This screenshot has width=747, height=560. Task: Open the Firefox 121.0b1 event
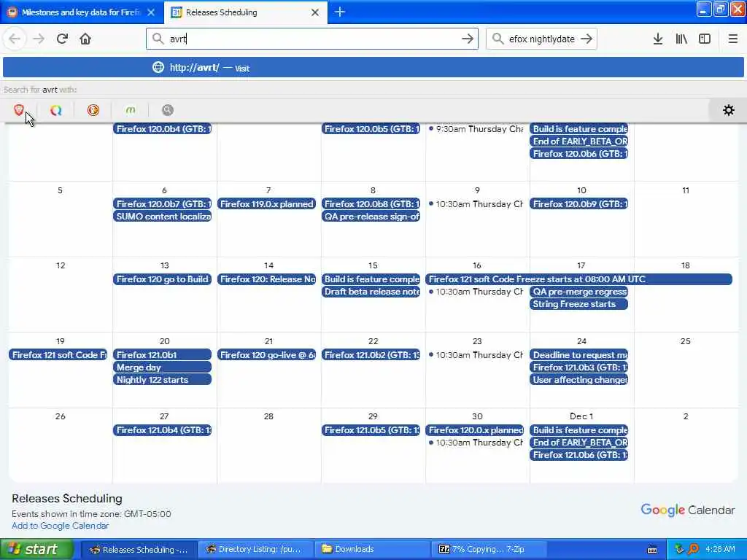(163, 355)
